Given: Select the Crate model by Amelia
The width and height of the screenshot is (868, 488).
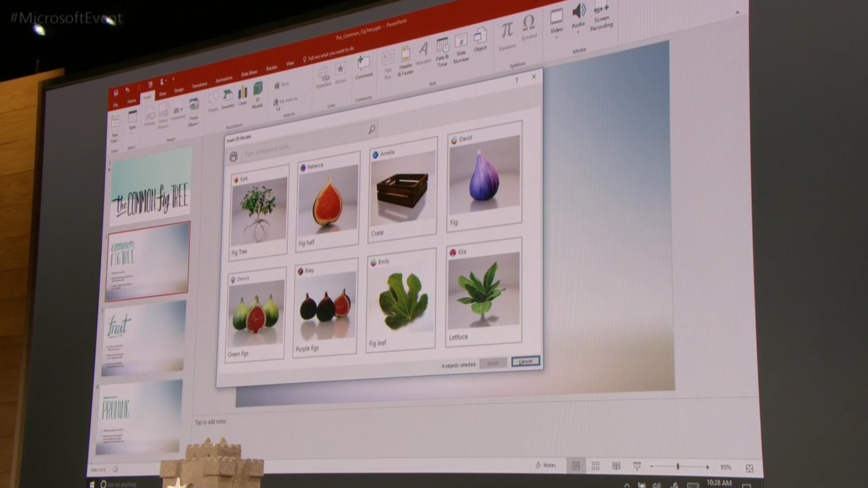Looking at the screenshot, I should click(x=402, y=189).
